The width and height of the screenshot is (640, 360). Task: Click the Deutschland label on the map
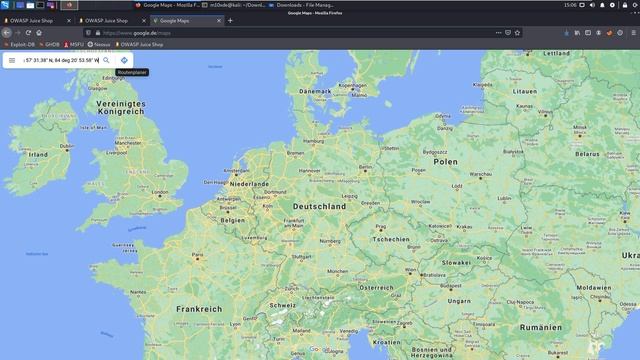tap(319, 207)
